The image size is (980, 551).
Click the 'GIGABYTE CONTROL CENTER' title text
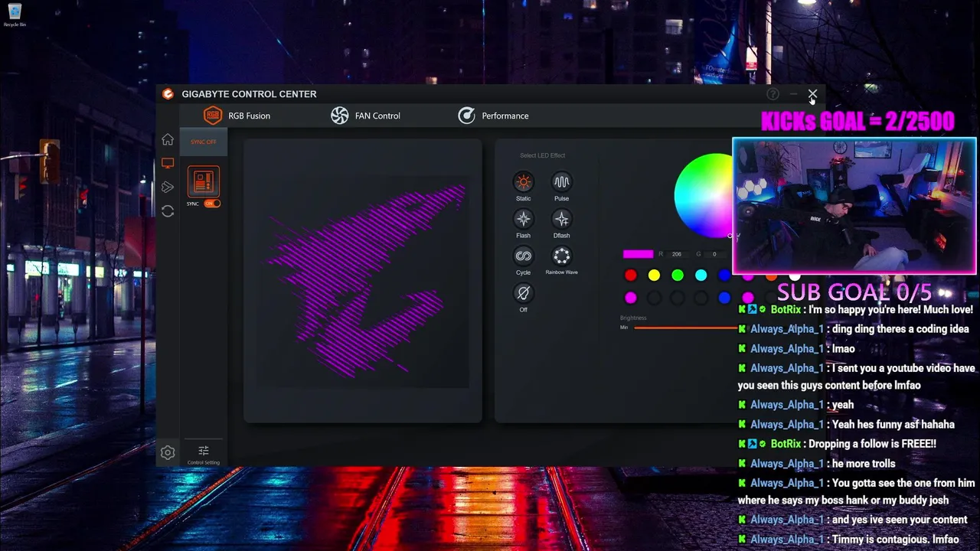[x=249, y=94]
